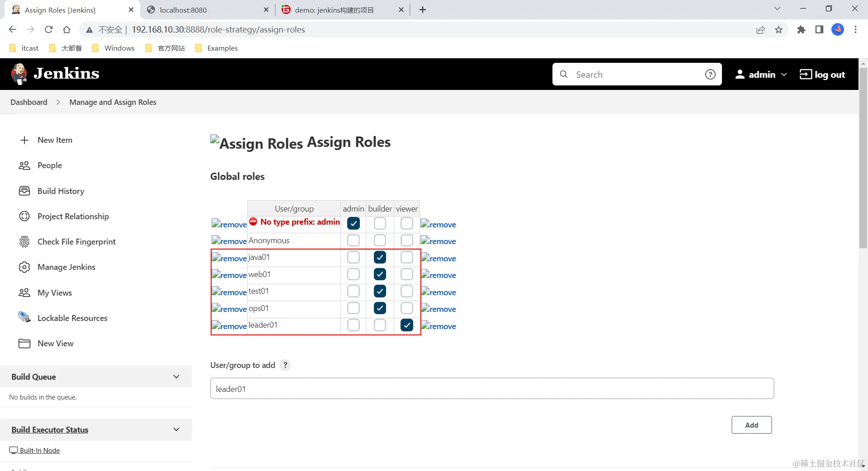Uncheck the admin role for the admin user

[x=354, y=223]
